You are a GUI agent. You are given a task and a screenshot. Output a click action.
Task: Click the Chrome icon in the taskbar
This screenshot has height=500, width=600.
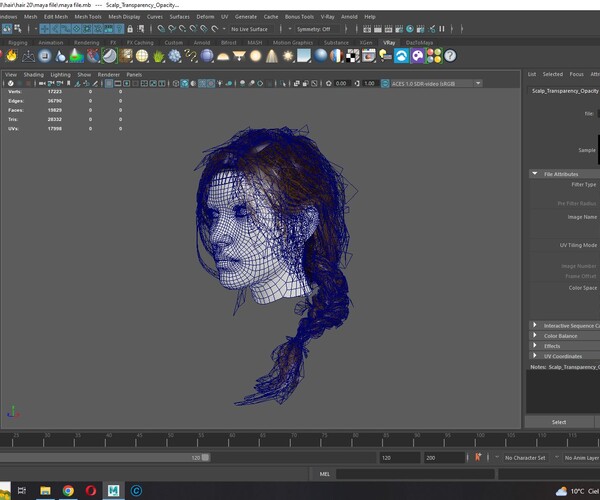[x=68, y=490]
